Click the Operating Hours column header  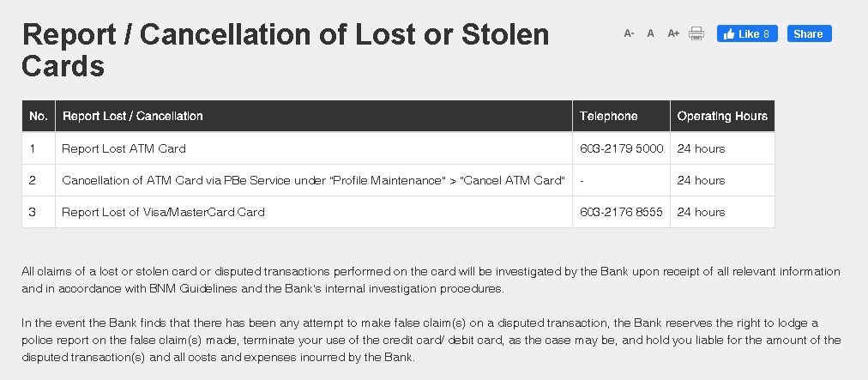(722, 116)
